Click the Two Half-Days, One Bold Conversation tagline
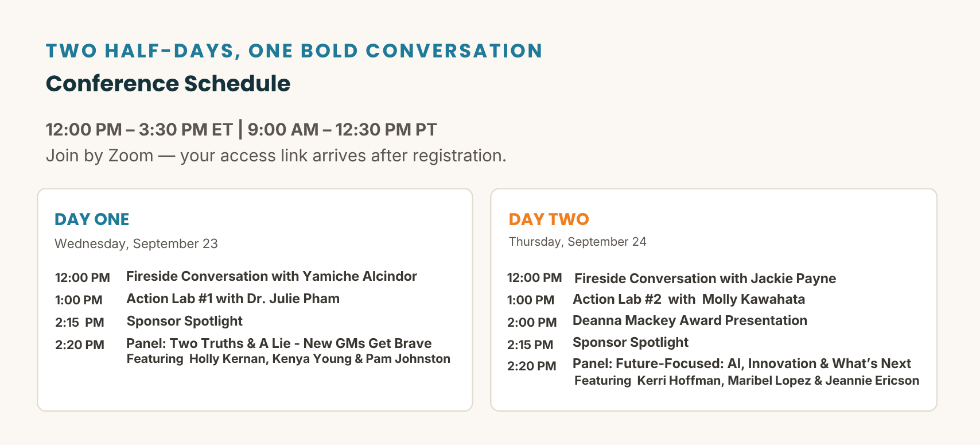This screenshot has height=445, width=980. (x=294, y=51)
